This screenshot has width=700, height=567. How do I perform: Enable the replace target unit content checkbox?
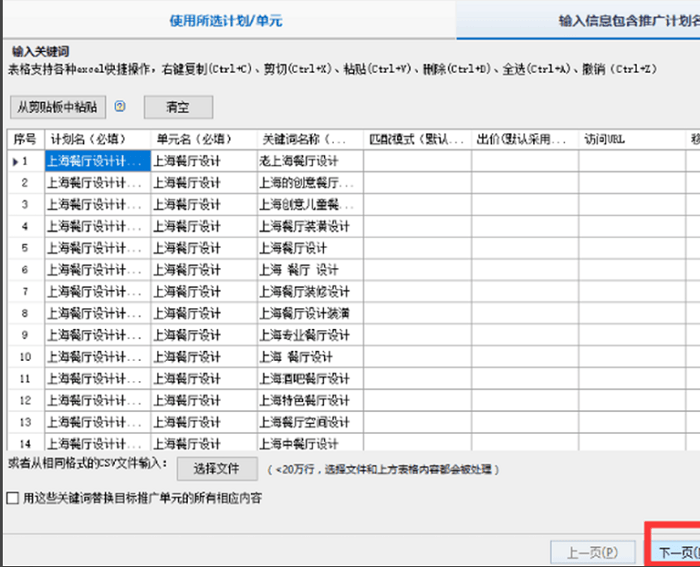[x=12, y=498]
